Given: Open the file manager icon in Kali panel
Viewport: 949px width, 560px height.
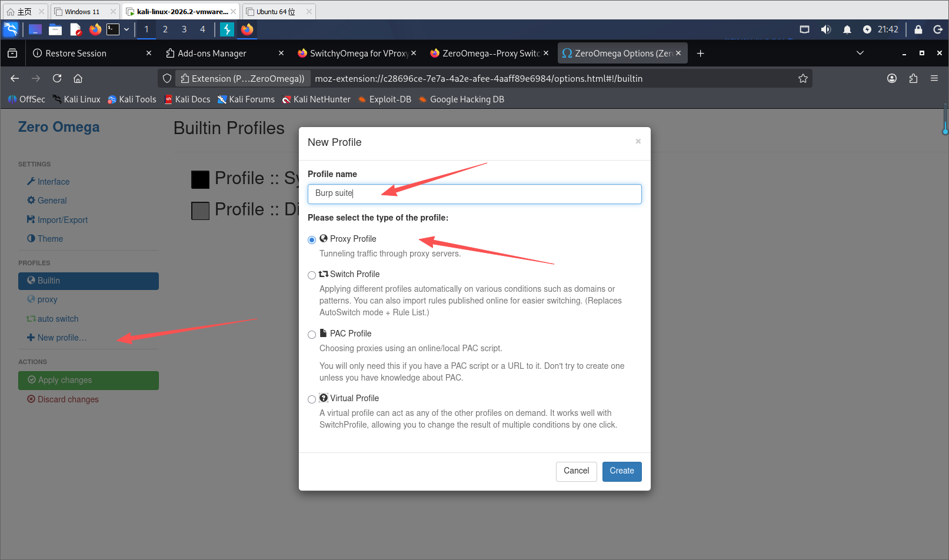Looking at the screenshot, I should pos(55,29).
